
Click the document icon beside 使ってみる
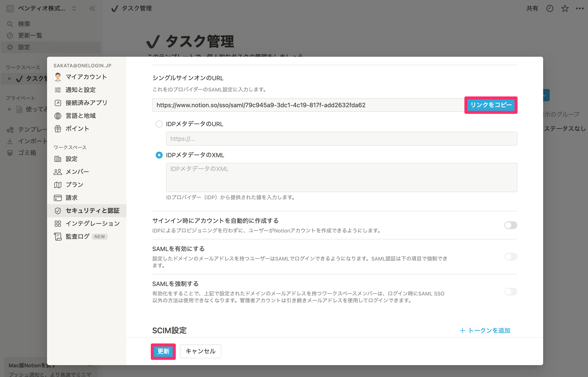pos(19,109)
